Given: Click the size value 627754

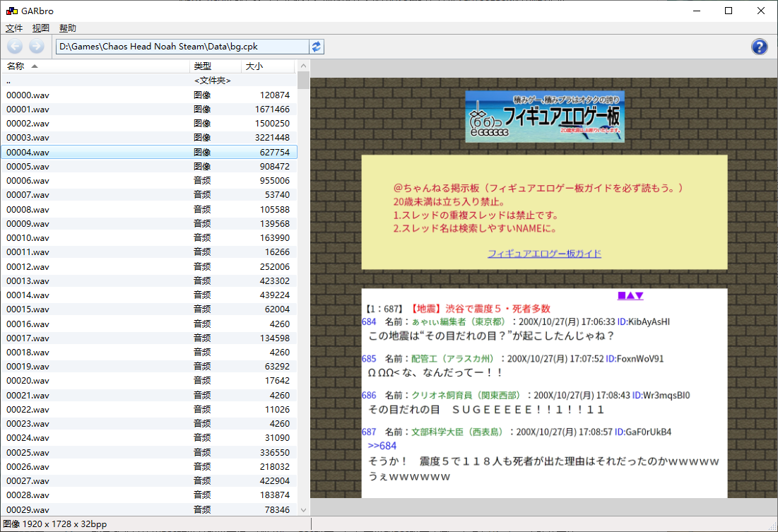Looking at the screenshot, I should click(275, 153).
